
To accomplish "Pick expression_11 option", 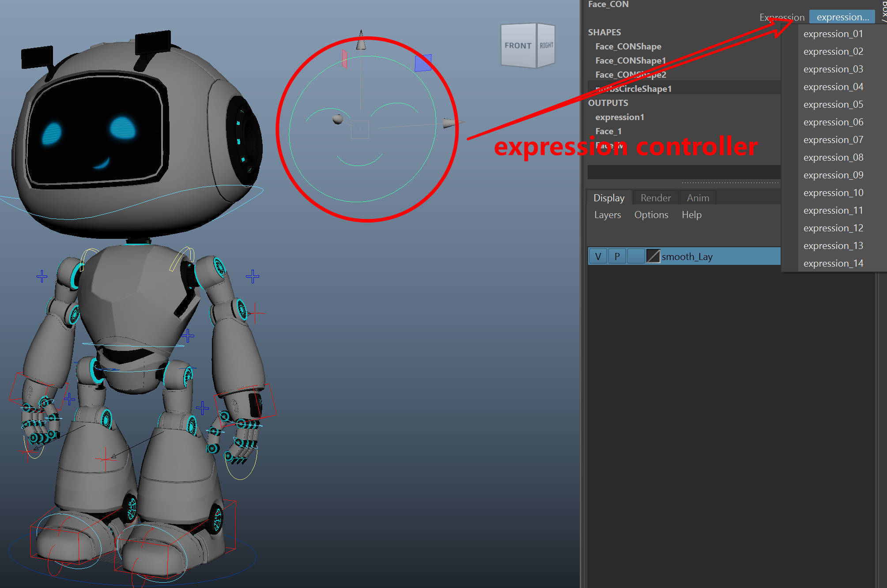I will [833, 211].
